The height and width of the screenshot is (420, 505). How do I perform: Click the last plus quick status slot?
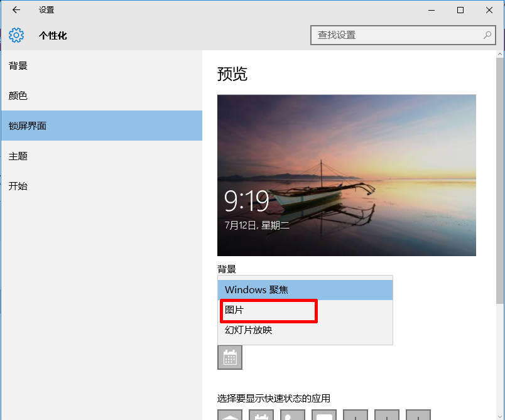418,415
